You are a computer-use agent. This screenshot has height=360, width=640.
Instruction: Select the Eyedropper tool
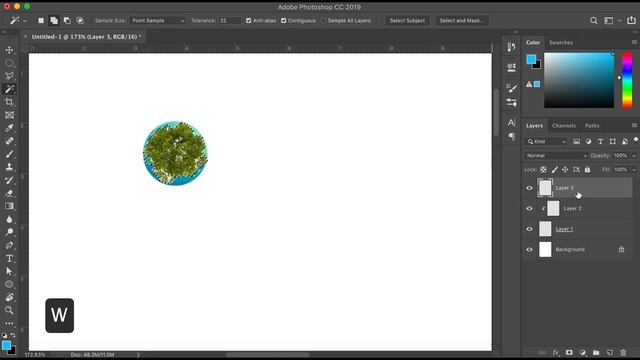[9, 128]
